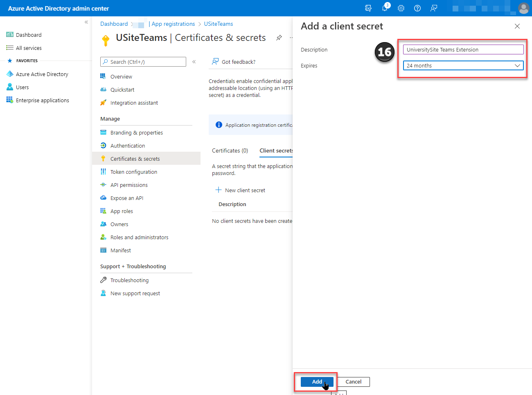Viewport: 532px width, 395px height.
Task: Click the Branding & properties icon
Action: point(103,132)
